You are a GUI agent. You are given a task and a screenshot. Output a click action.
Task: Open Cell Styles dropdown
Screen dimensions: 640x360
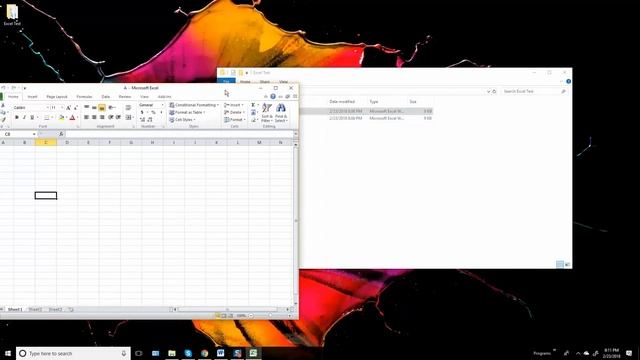pos(182,120)
